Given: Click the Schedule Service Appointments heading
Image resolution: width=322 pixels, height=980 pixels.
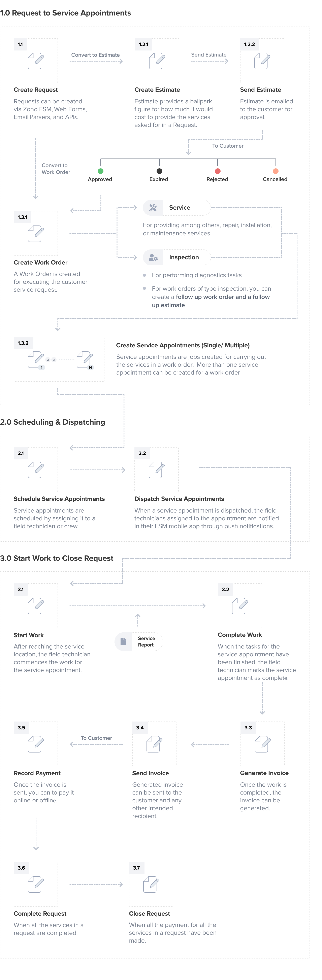Looking at the screenshot, I should tap(59, 499).
